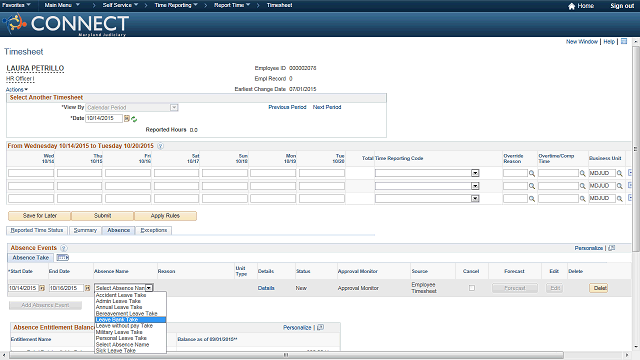Screen dimensions: 640x360
Task: Click grid icon beside Entitlement Balance Personalize
Action: click(320, 327)
